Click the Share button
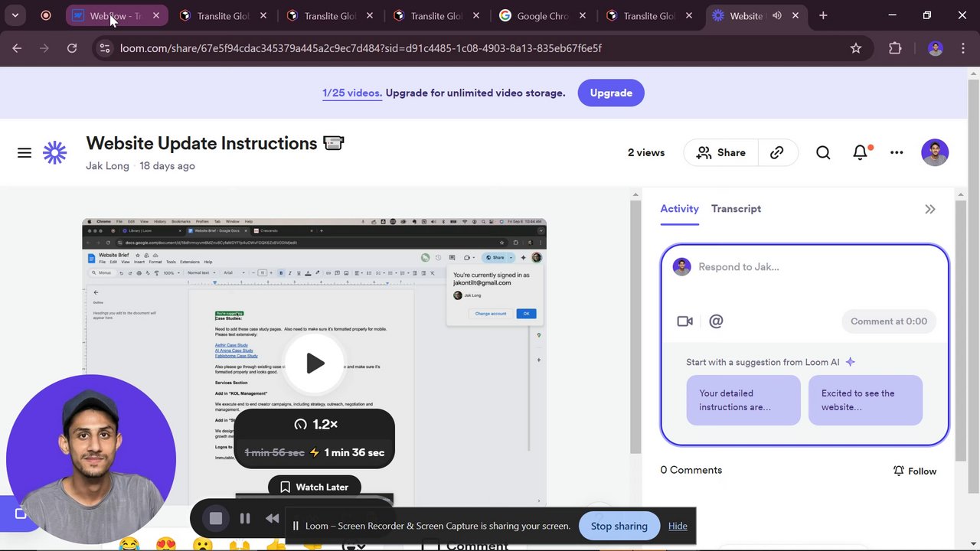The width and height of the screenshot is (980, 551). pyautogui.click(x=720, y=153)
